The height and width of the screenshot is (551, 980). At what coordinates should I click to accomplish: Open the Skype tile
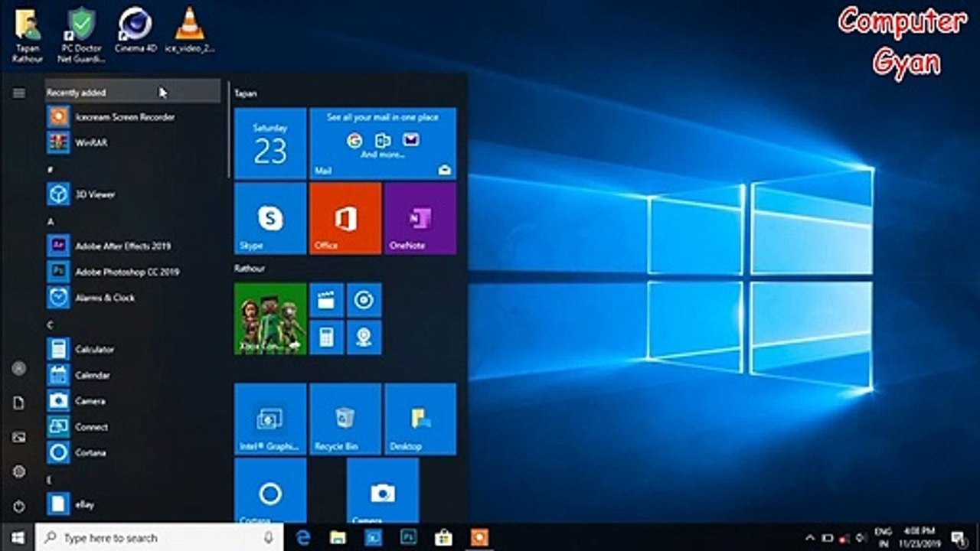(270, 218)
